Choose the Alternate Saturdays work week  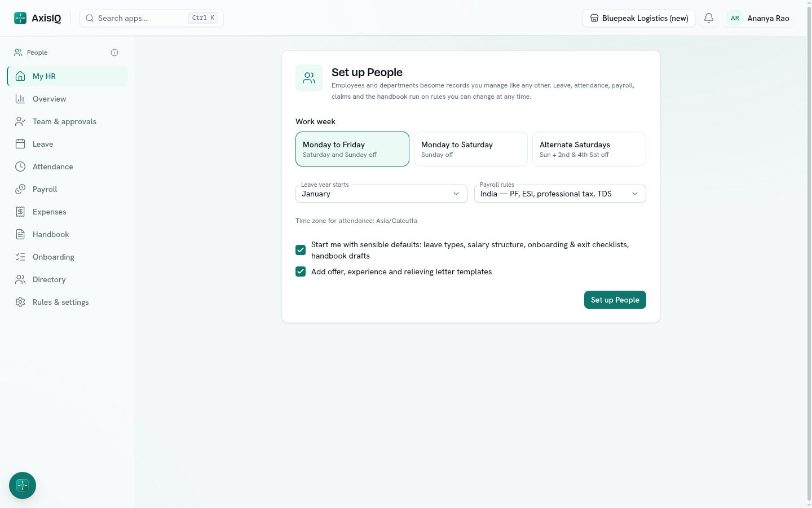click(589, 149)
